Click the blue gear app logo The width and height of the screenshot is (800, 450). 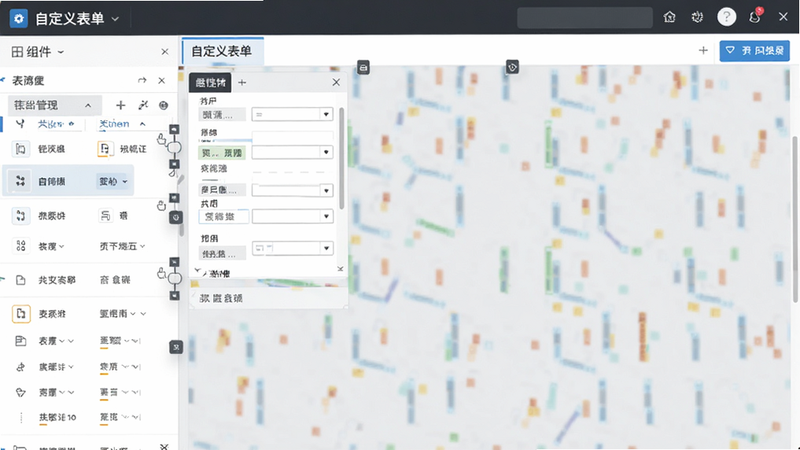[x=19, y=18]
